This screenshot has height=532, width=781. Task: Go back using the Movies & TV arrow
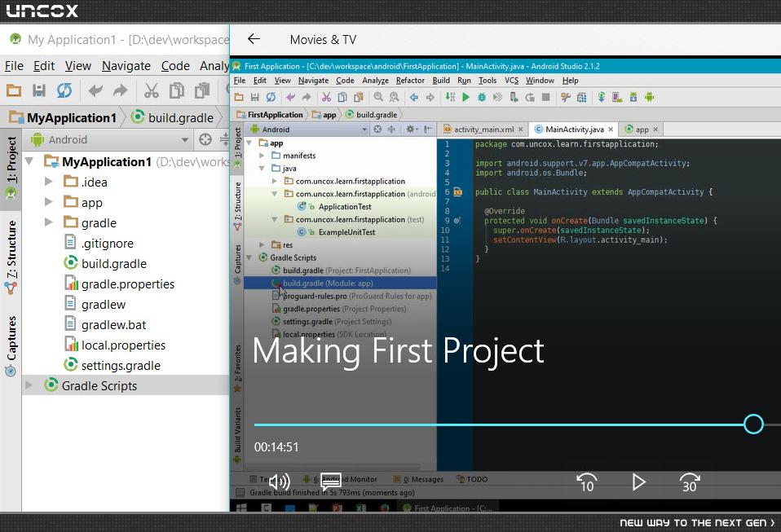click(x=254, y=39)
